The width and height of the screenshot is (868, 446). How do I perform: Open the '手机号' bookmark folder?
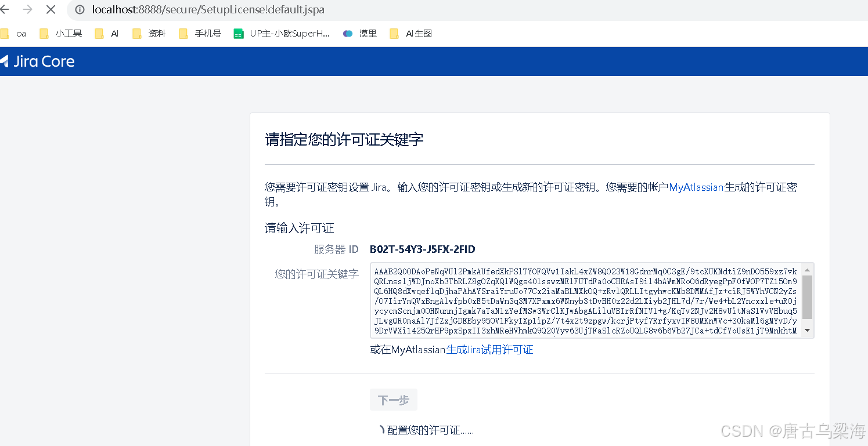(200, 34)
